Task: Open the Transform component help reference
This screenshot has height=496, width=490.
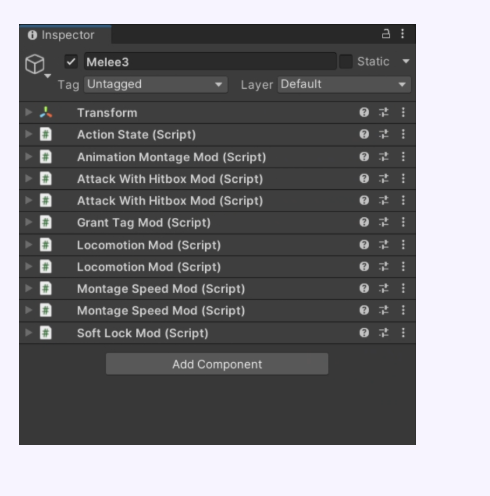Action: pos(364,112)
